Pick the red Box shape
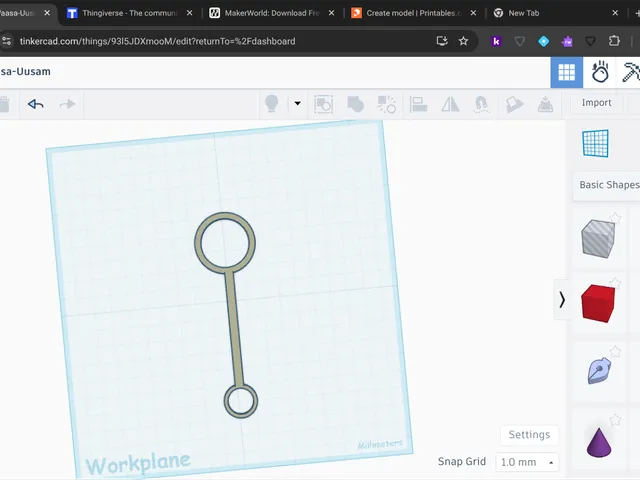This screenshot has width=640, height=480. coord(598,304)
